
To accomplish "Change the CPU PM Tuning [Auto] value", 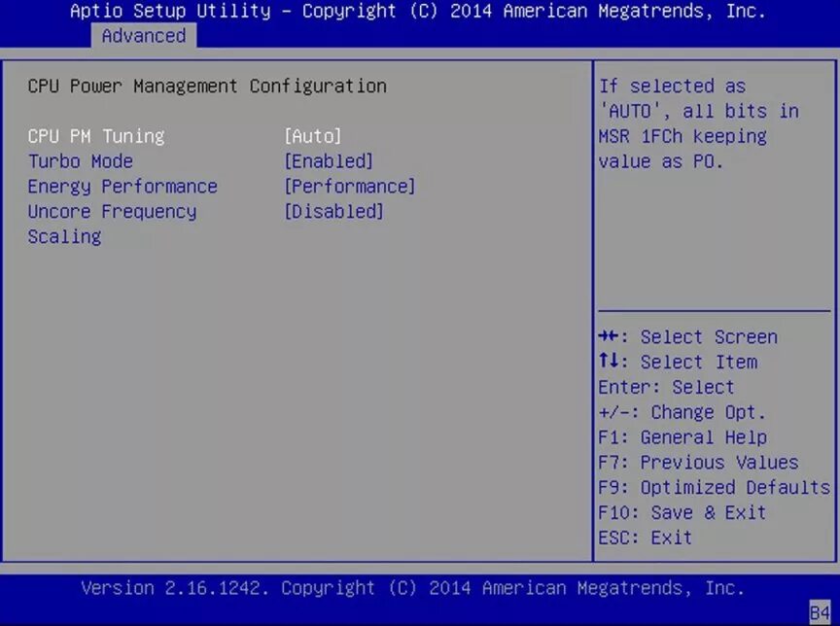I will pyautogui.click(x=313, y=136).
